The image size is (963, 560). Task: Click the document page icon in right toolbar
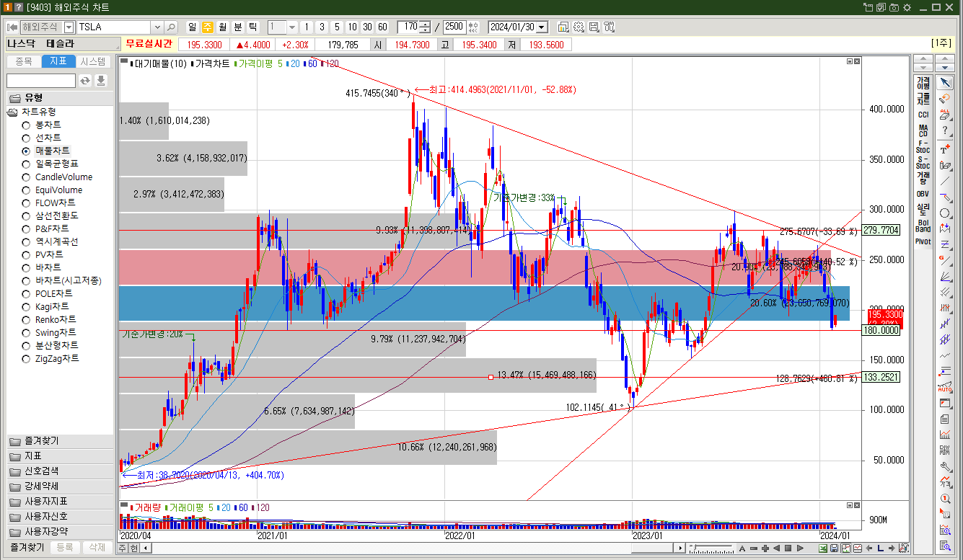tap(945, 419)
